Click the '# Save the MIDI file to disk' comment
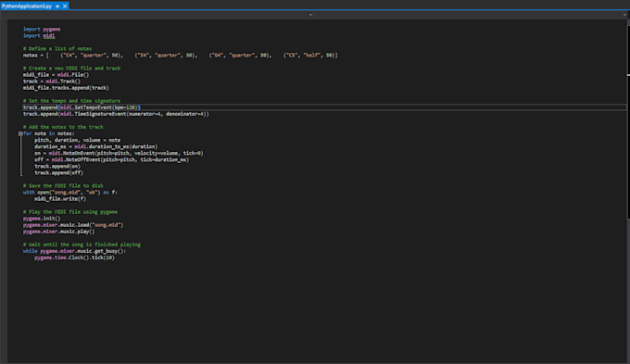 click(63, 185)
